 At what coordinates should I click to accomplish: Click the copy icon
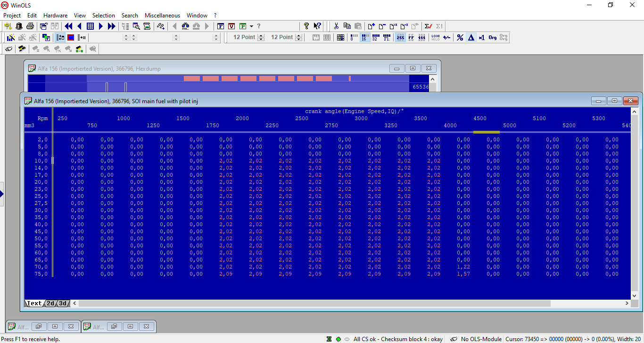point(347,26)
